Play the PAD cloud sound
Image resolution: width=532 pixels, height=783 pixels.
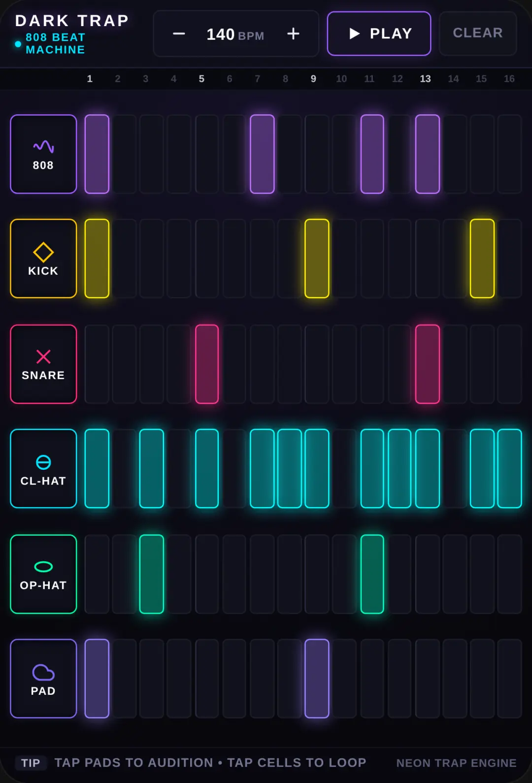(x=43, y=678)
